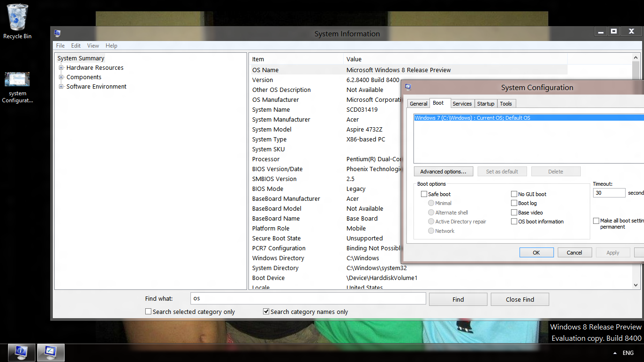Select the Boot Device row
The height and width of the screenshot is (362, 644).
(x=408, y=278)
